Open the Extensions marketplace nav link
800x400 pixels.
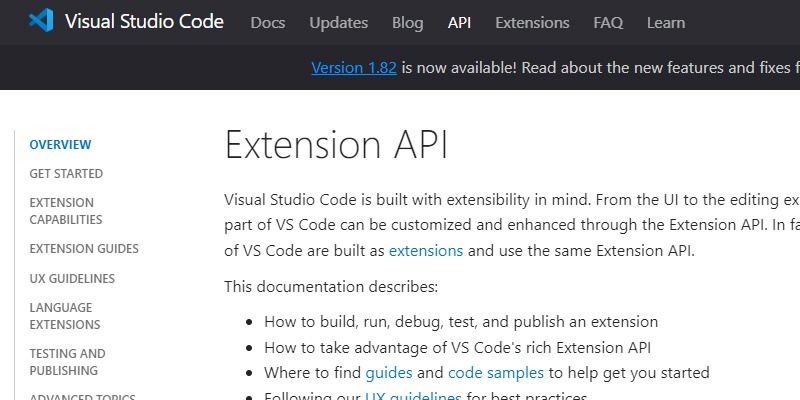point(532,23)
